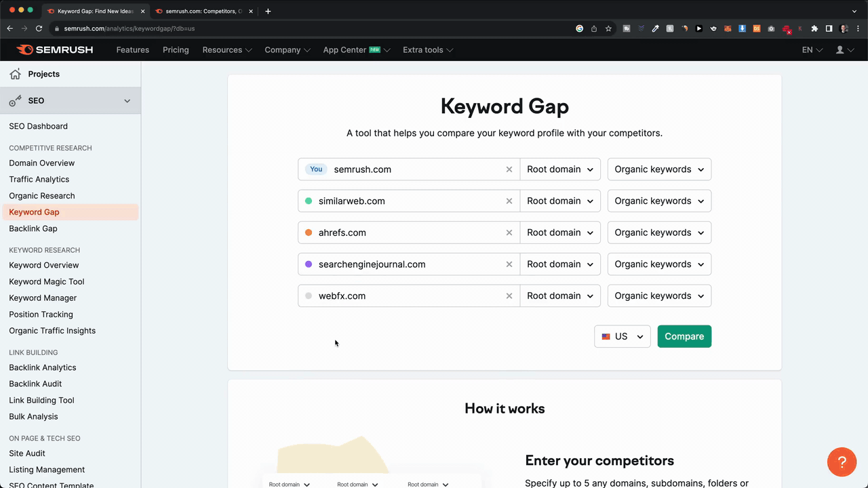Open the orange help question-mark button
The height and width of the screenshot is (488, 868).
coord(842,462)
